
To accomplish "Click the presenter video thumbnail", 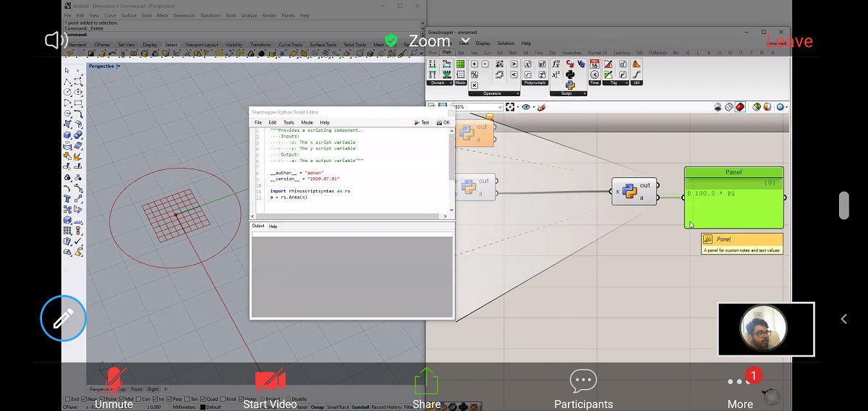I will pos(765,329).
